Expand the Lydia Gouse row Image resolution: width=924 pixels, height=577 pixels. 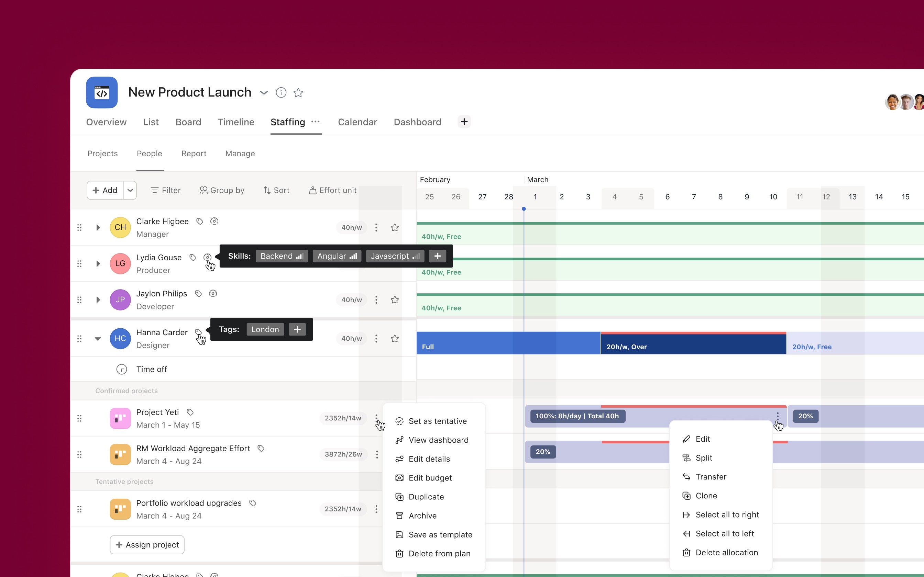point(98,263)
